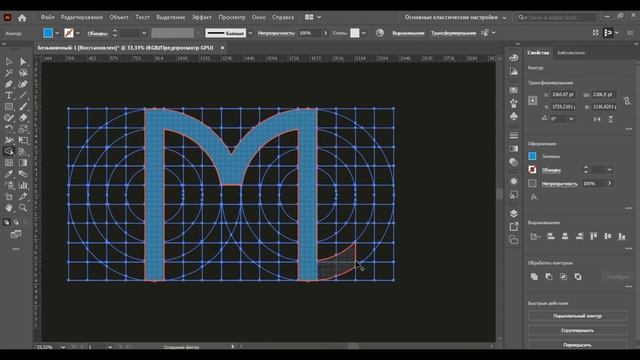Open the Эффект menu

coord(202,17)
